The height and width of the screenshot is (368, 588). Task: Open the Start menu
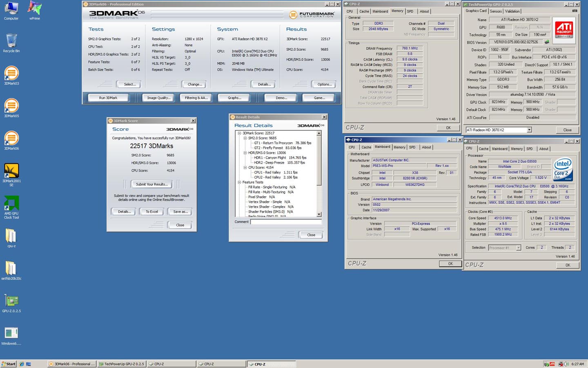click(x=8, y=364)
